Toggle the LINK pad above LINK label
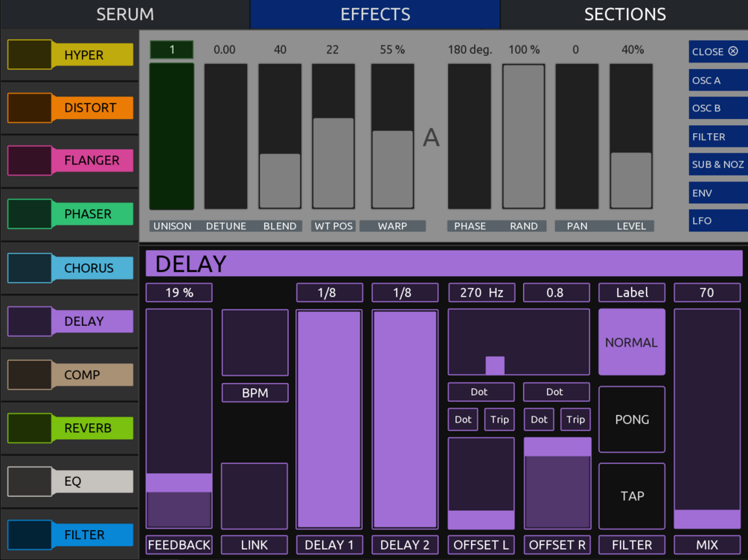The height and width of the screenshot is (560, 748). click(255, 496)
